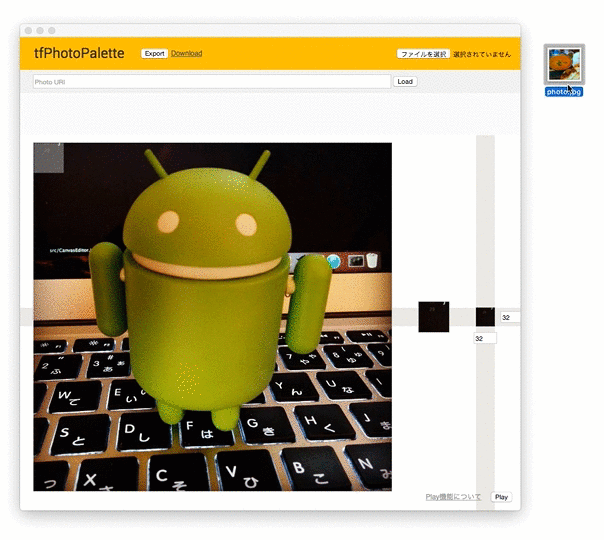Click the Export button
Viewport: 604px width, 540px height.
[x=154, y=54]
